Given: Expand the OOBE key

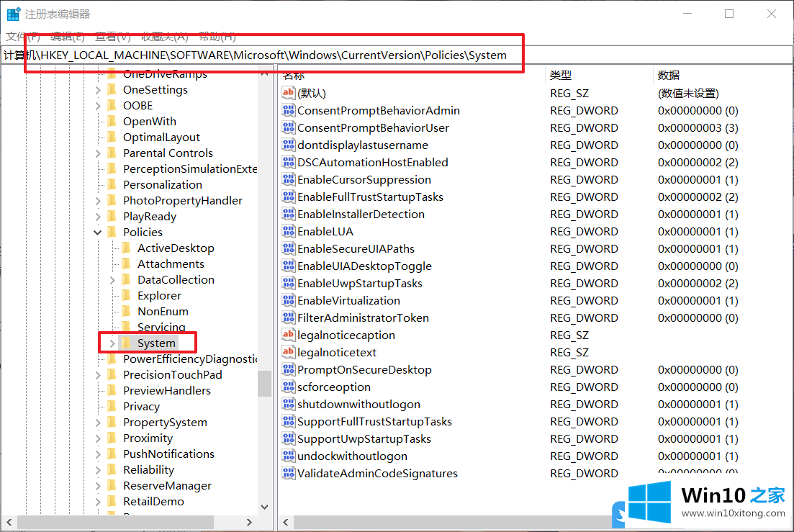Looking at the screenshot, I should click(98, 106).
